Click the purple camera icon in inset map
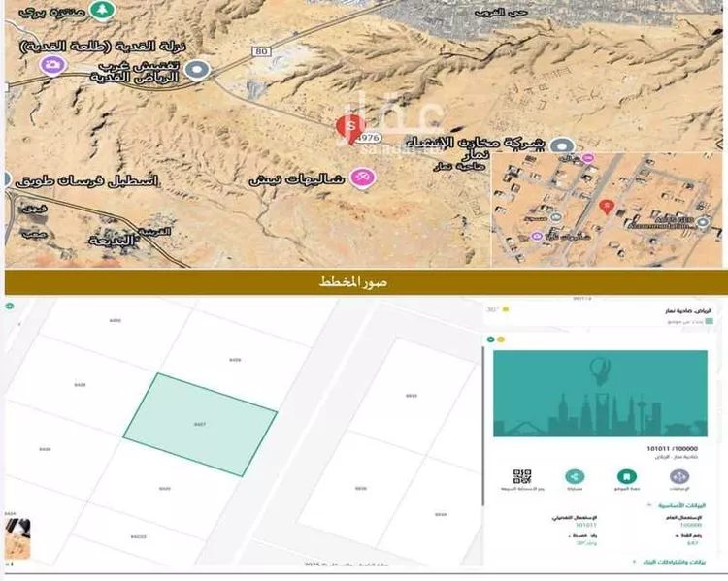 [x=537, y=236]
